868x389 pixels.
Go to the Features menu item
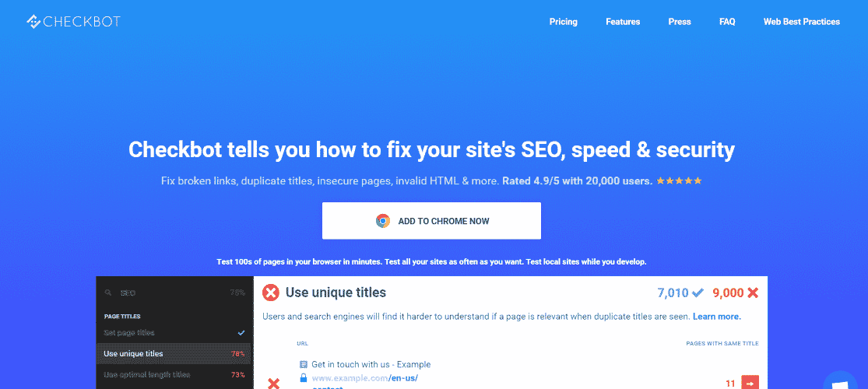pyautogui.click(x=623, y=22)
